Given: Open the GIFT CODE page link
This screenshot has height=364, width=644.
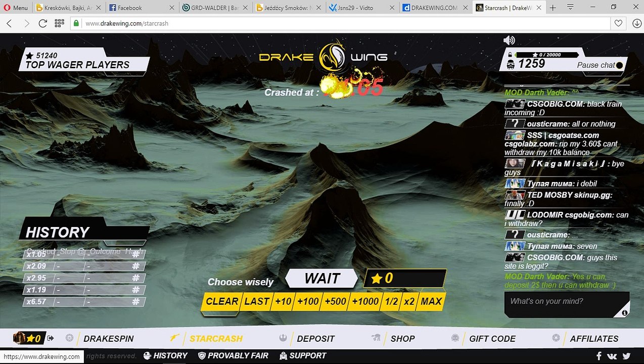Looking at the screenshot, I should tap(492, 339).
